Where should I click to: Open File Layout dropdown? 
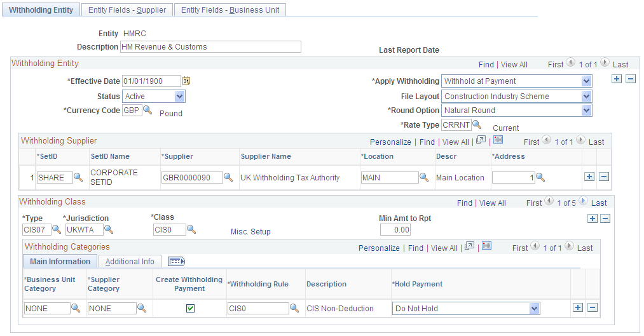pyautogui.click(x=517, y=96)
